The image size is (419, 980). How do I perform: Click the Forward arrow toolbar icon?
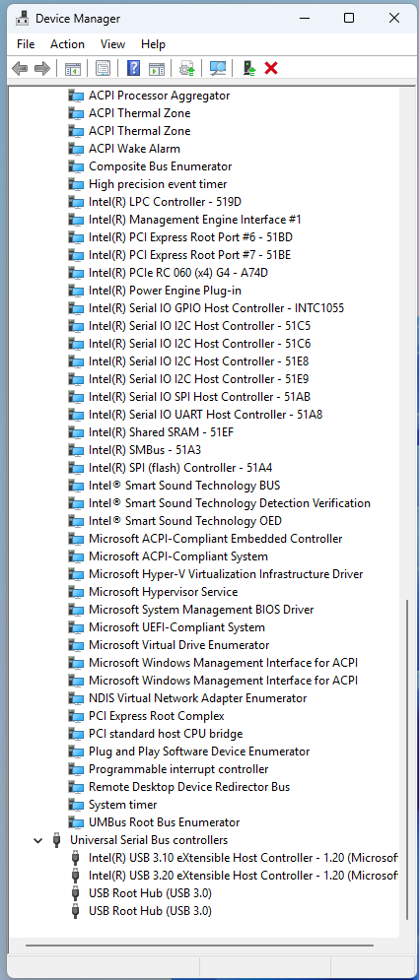(x=41, y=68)
